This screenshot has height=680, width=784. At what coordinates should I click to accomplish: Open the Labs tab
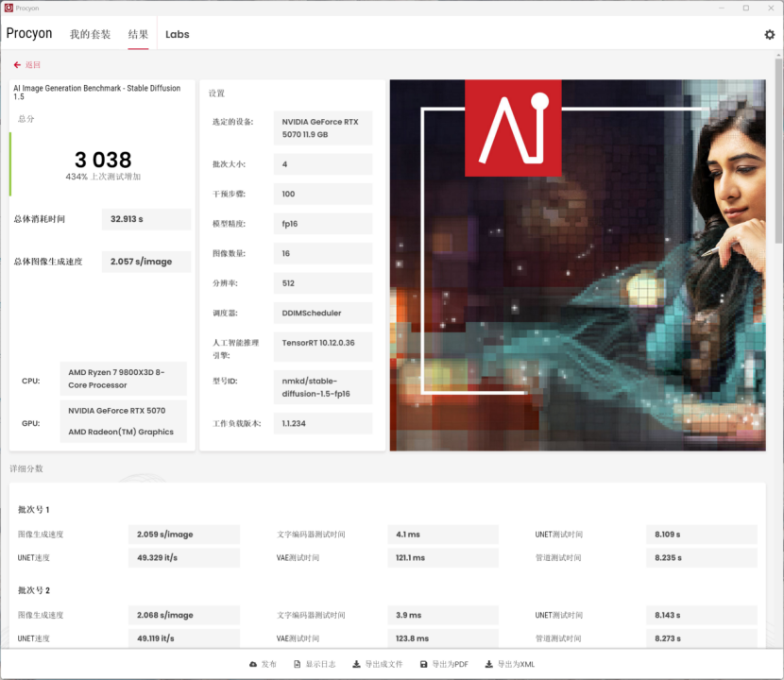click(177, 35)
